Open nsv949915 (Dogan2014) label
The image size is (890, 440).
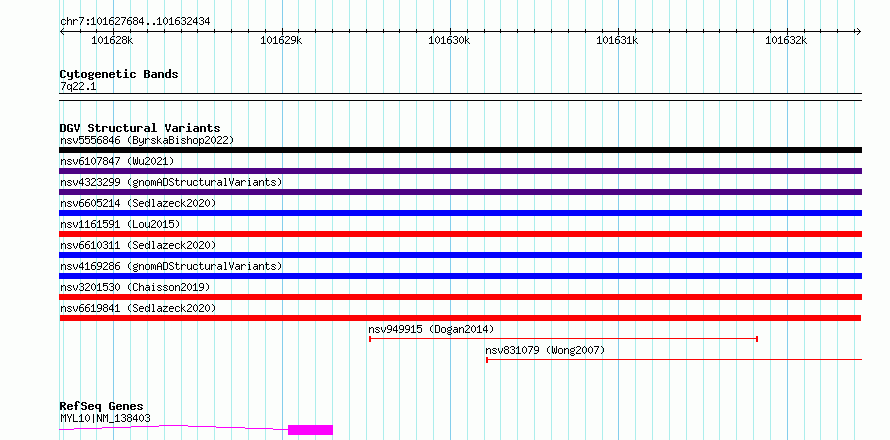(431, 329)
